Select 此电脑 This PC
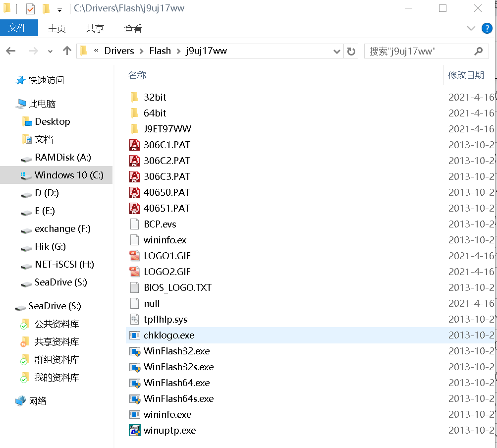 [x=36, y=104]
